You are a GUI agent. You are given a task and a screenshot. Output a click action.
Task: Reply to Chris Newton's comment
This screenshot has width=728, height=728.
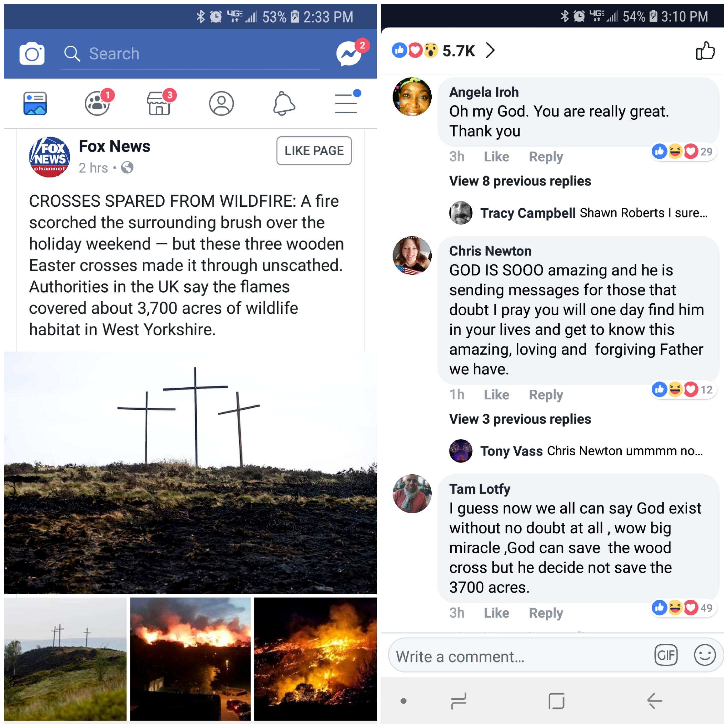point(546,395)
